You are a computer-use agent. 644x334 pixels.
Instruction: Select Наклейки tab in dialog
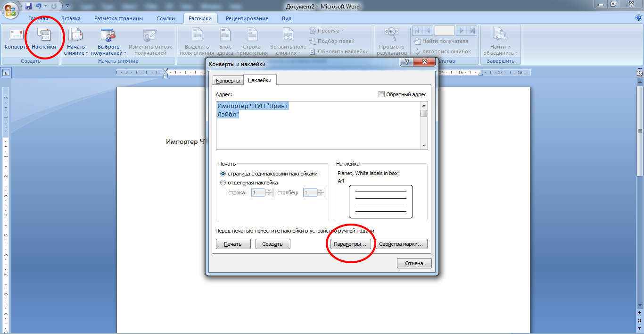coord(260,80)
